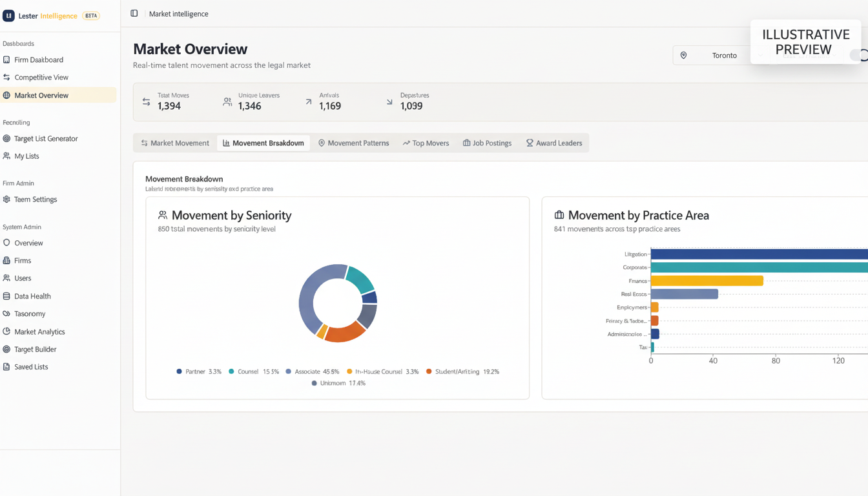This screenshot has height=496, width=868.
Task: Open the Job Postings tab
Action: coord(487,143)
